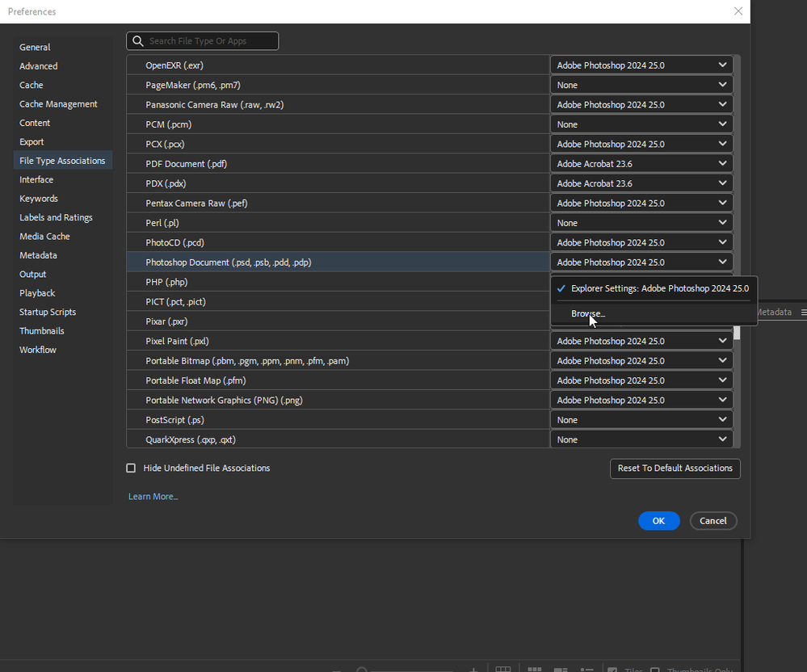
Task: Toggle the Tiles checkbox
Action: point(613,670)
